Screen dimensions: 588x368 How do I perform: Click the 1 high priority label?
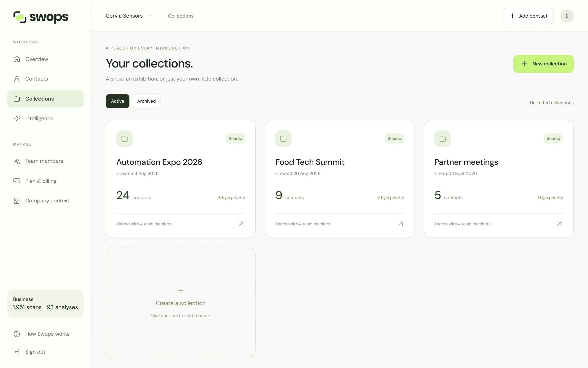[550, 198]
